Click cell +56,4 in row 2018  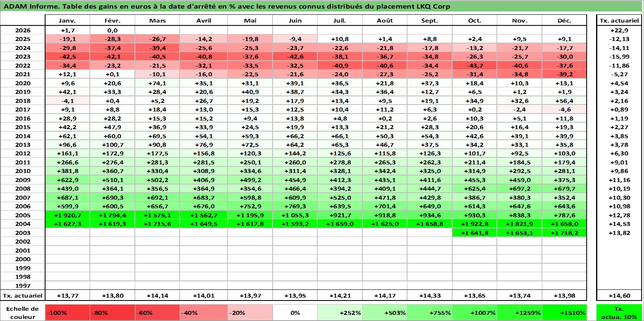point(564,101)
